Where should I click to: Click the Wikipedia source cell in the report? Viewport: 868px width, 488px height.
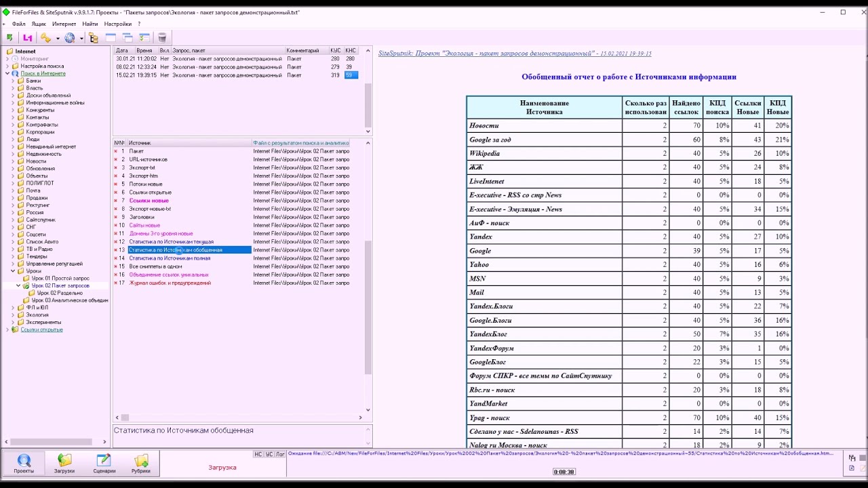(545, 153)
